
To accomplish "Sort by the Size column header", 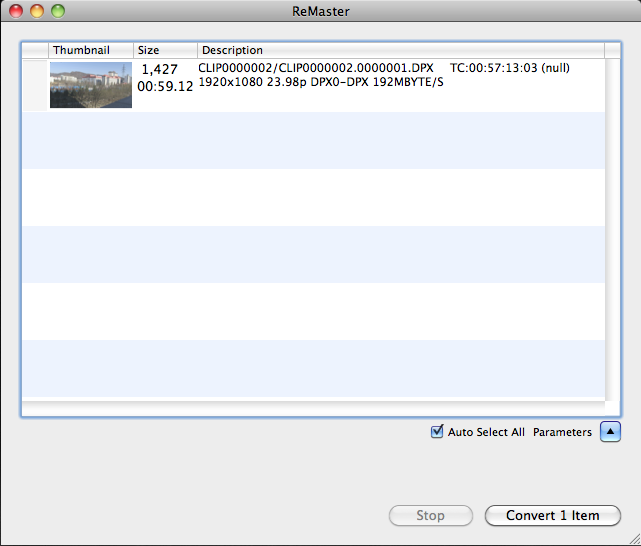I will pos(148,50).
